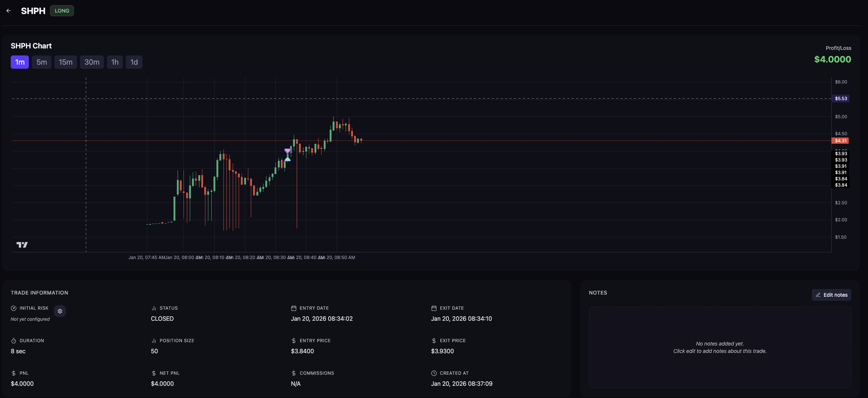Click the empty notes placeholder area
Image resolution: width=868 pixels, height=398 pixels.
(720, 347)
